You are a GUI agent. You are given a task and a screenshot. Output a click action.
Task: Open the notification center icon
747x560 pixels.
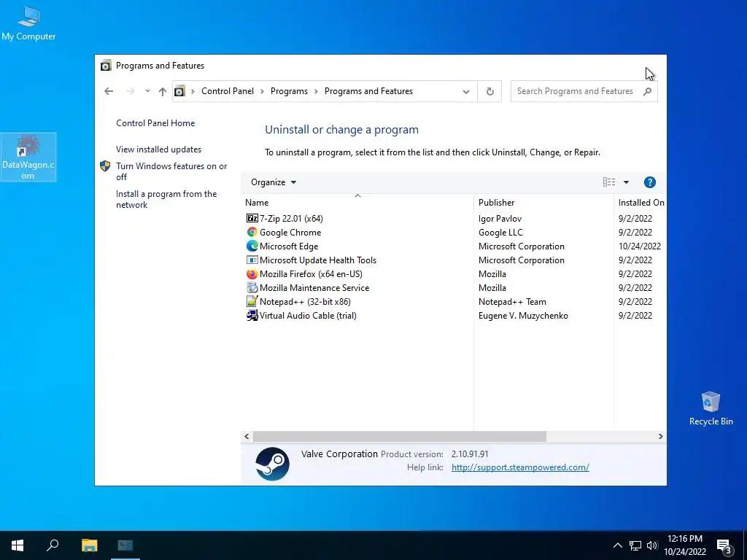(x=724, y=546)
